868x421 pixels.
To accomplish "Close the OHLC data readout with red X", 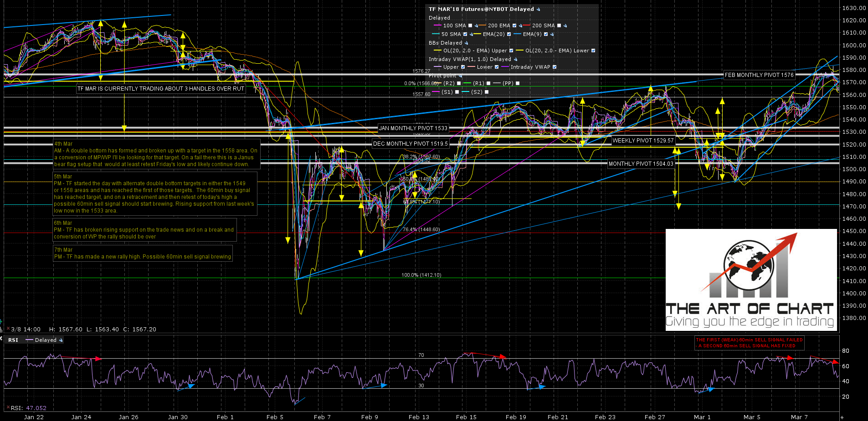I will pos(8,329).
